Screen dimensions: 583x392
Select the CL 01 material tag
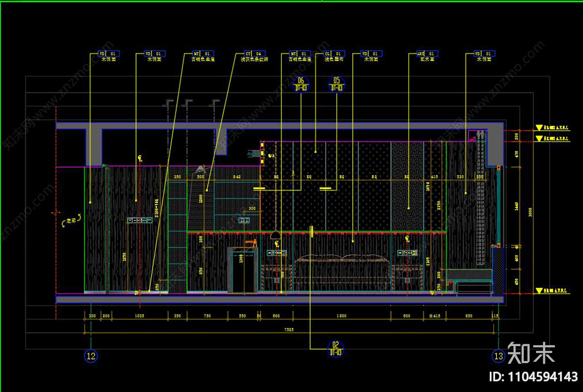click(x=334, y=54)
